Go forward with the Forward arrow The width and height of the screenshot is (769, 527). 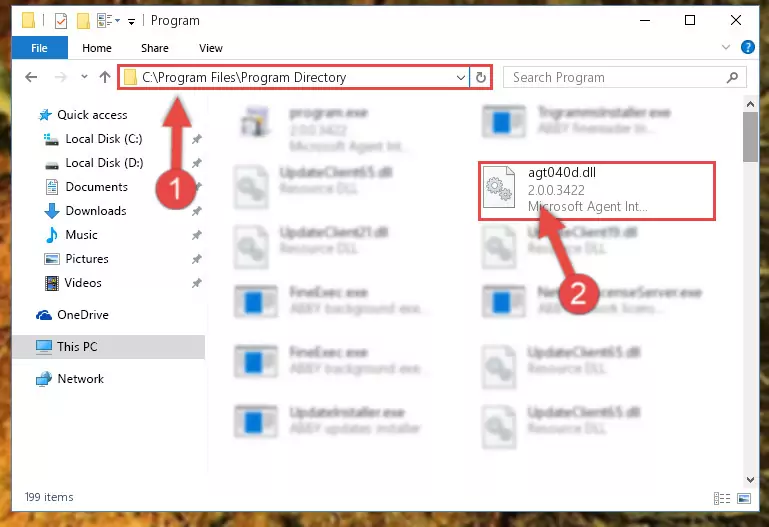[60, 77]
